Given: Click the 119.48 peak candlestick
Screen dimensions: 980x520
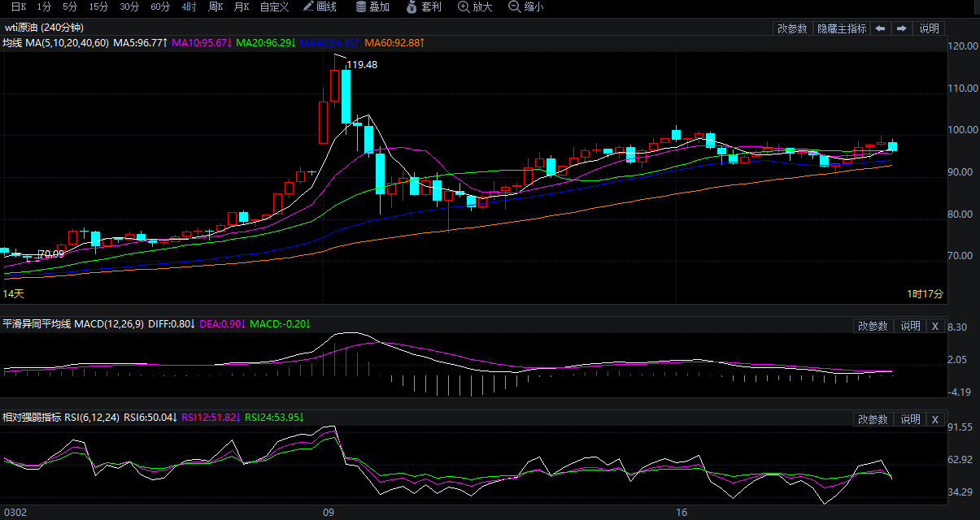Looking at the screenshot, I should coord(346,95).
